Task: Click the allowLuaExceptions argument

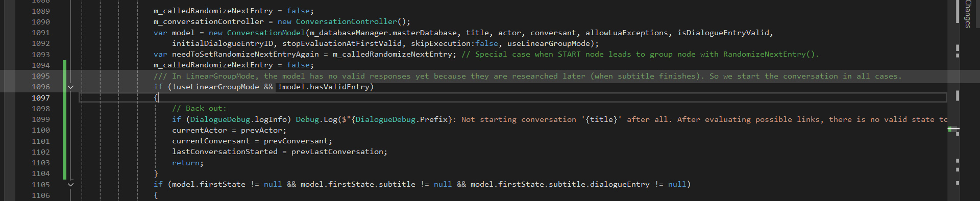Action: pos(627,33)
